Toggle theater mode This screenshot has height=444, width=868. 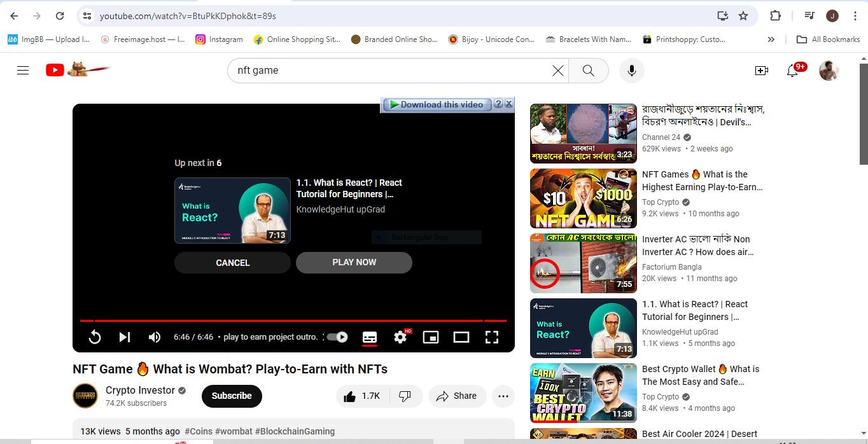tap(461, 337)
